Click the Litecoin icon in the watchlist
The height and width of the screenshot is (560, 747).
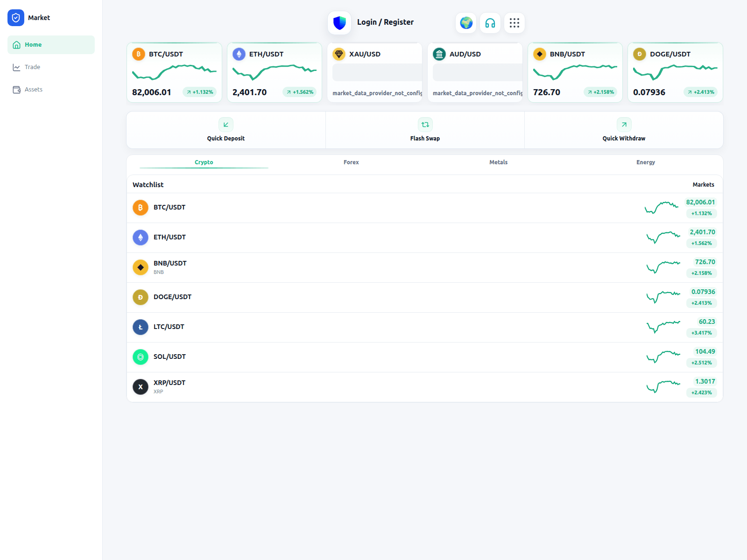click(x=141, y=327)
